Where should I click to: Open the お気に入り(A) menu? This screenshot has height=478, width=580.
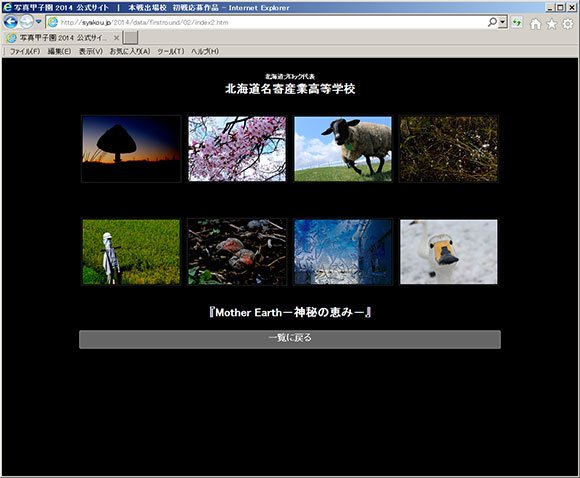(130, 51)
